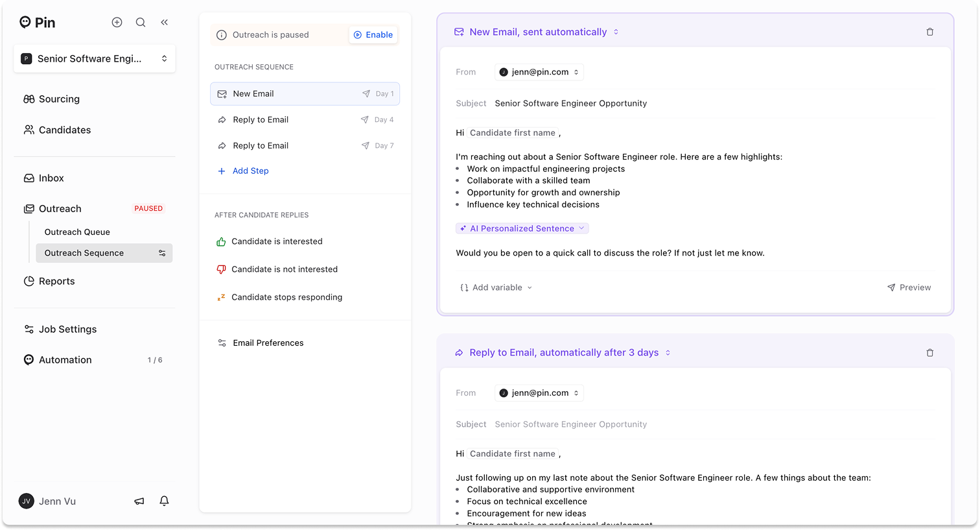Expand the Senior Software Engineer job selector
Image resolution: width=980 pixels, height=530 pixels.
coord(95,58)
